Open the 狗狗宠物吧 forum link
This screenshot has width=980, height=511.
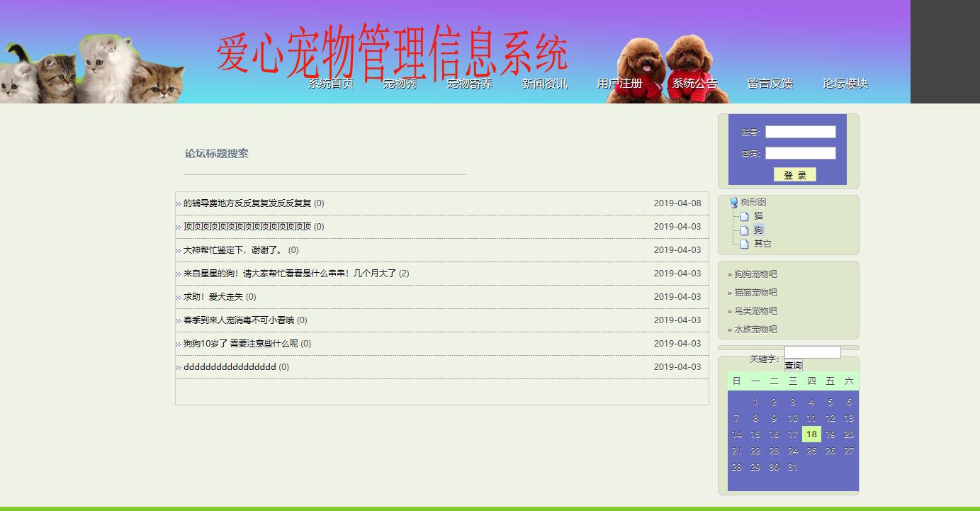[x=755, y=274]
